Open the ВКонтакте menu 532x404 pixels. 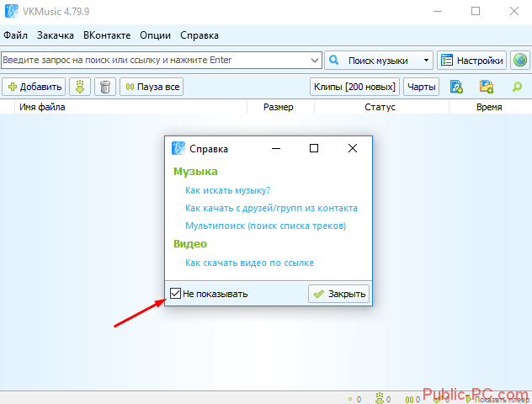[x=107, y=35]
